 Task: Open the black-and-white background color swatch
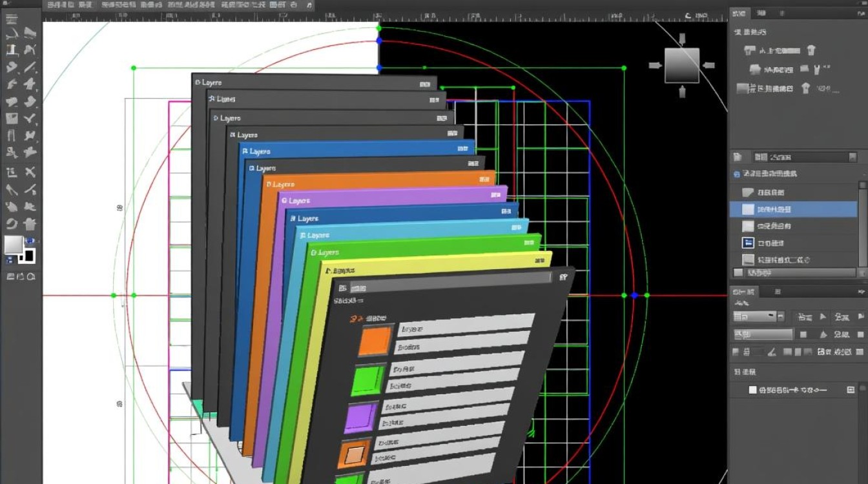26,256
